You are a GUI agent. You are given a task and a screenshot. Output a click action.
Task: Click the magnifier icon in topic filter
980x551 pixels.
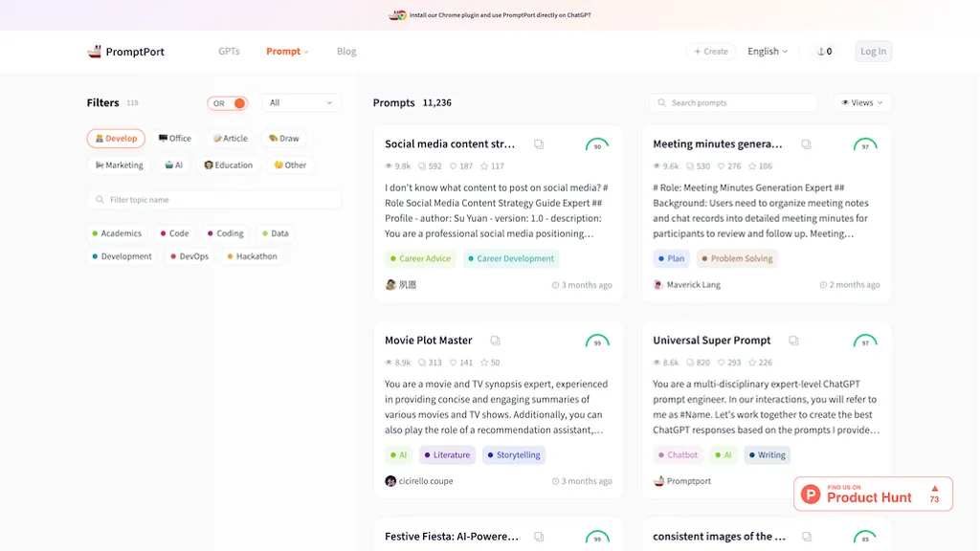pyautogui.click(x=100, y=200)
